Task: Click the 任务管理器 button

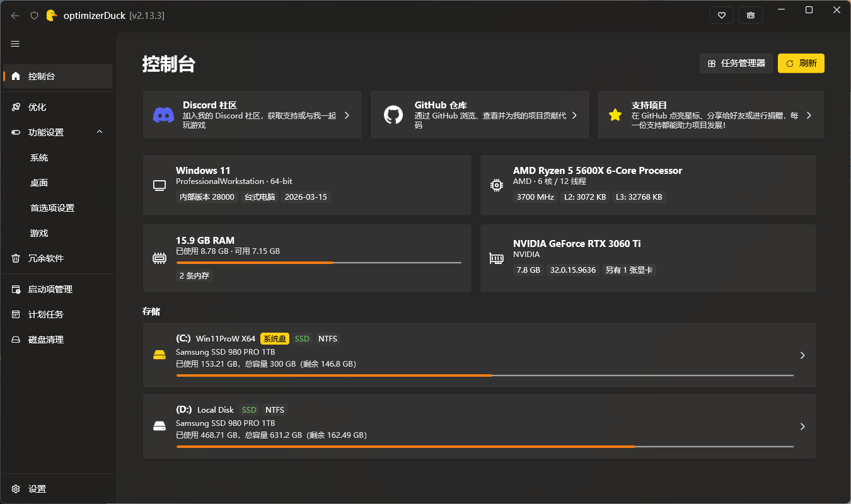Action: [736, 63]
